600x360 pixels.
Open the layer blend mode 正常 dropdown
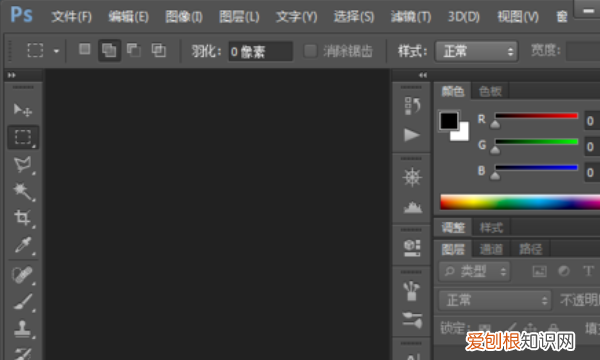point(495,300)
